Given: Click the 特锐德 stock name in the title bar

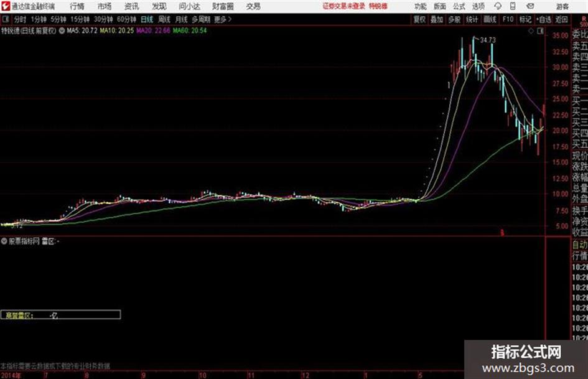Looking at the screenshot, I should point(378,6).
